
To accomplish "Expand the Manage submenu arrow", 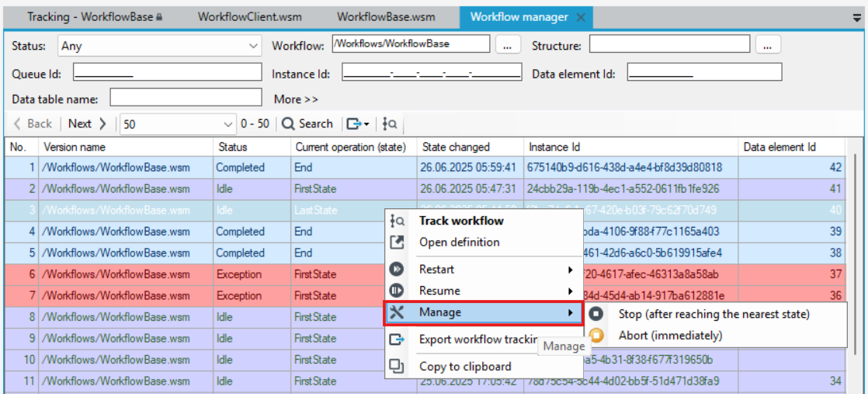I will pos(570,313).
